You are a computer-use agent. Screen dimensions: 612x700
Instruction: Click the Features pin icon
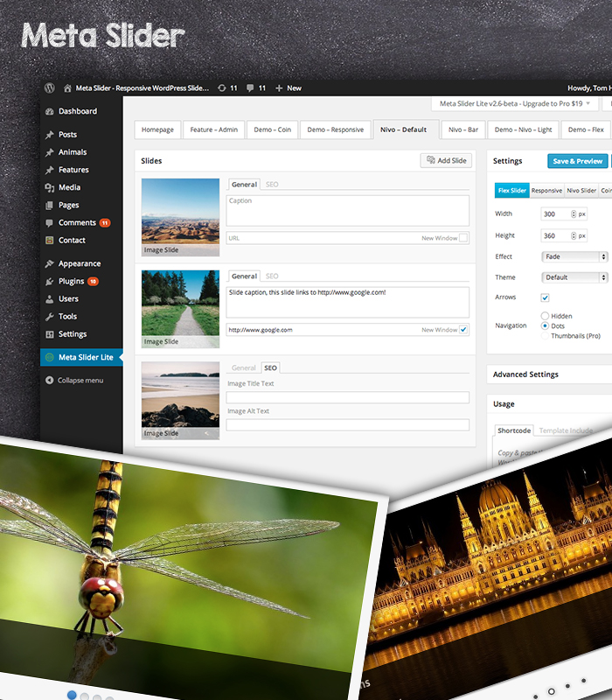pyautogui.click(x=50, y=170)
